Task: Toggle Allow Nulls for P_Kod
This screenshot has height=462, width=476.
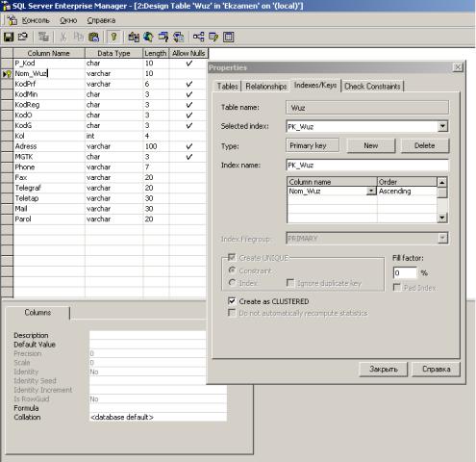Action: coord(189,64)
